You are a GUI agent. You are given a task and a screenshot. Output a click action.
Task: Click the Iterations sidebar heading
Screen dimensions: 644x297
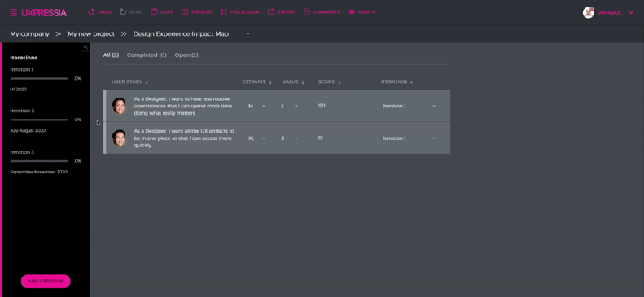(x=24, y=58)
